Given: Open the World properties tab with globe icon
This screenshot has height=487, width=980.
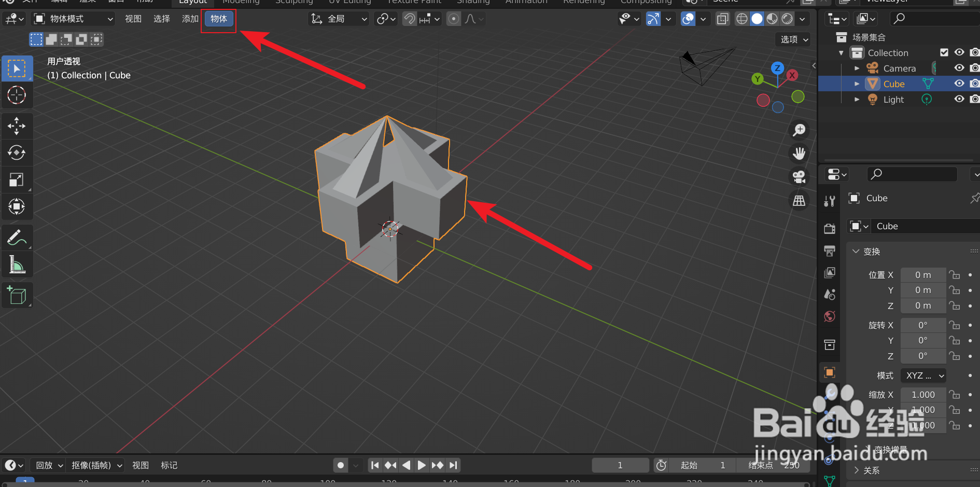Looking at the screenshot, I should (829, 316).
